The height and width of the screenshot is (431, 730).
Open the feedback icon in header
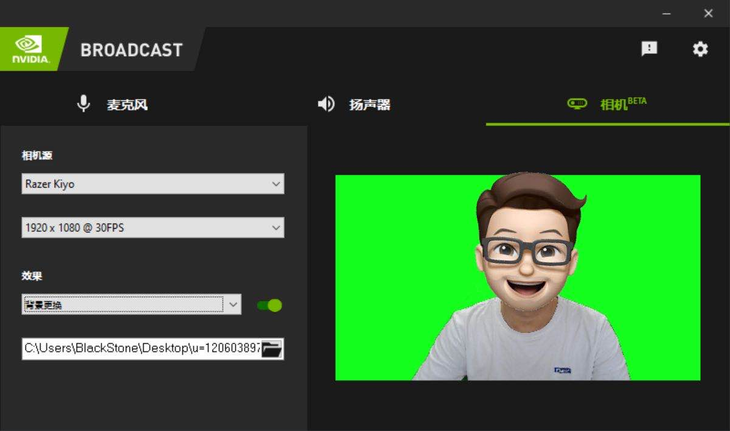(x=649, y=49)
